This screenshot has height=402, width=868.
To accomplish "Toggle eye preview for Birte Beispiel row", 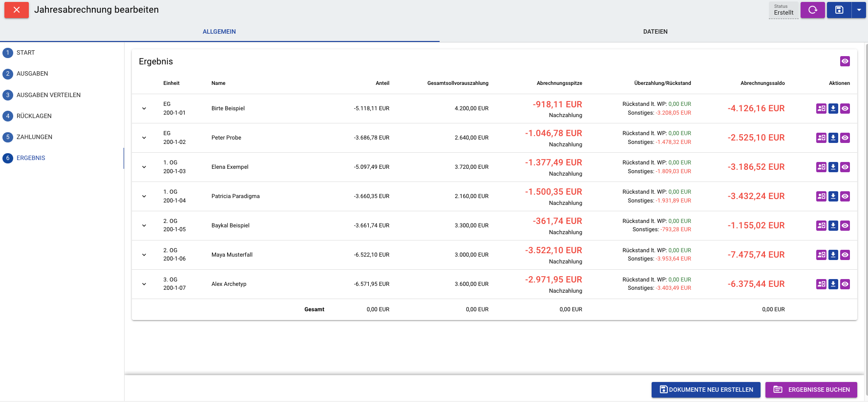I will 845,108.
